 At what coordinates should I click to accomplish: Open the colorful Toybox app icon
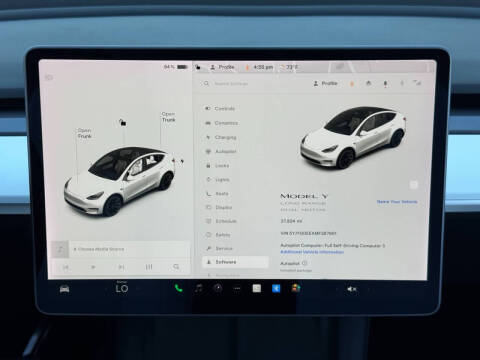(x=295, y=288)
